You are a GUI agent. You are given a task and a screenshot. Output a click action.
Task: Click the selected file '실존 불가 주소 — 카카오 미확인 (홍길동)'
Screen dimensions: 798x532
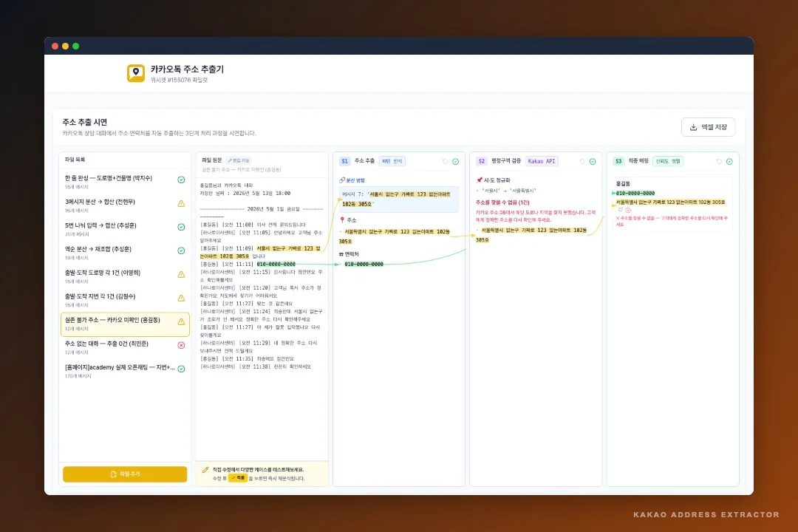coord(125,324)
